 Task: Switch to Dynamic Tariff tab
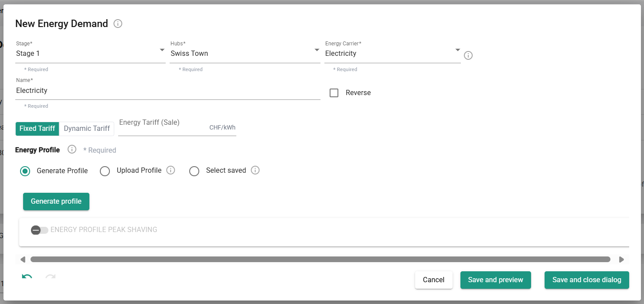click(87, 129)
